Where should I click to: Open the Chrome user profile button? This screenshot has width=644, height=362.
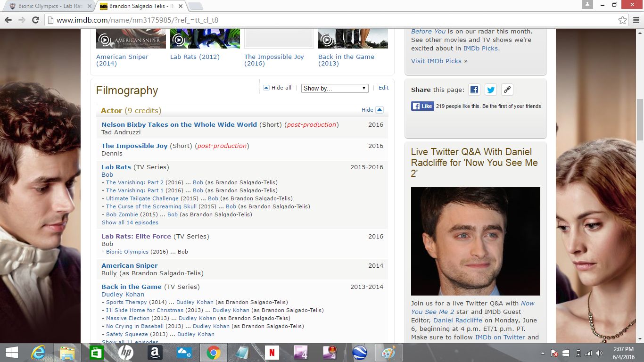[x=587, y=4]
